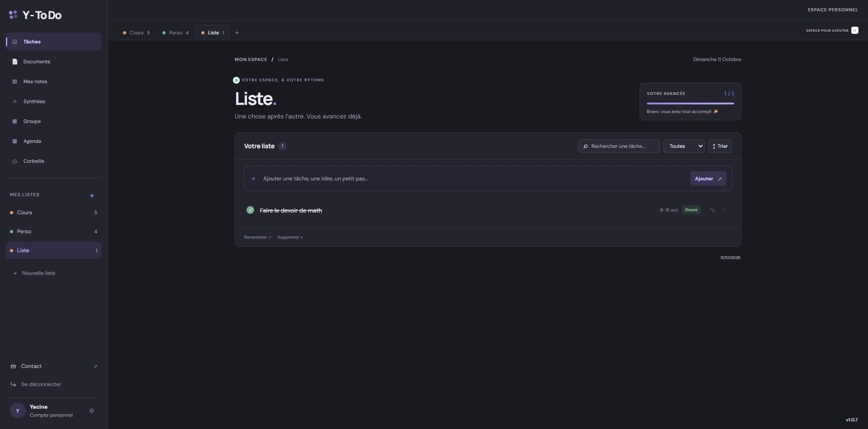Select the Liste entry under Mes listes

click(53, 250)
